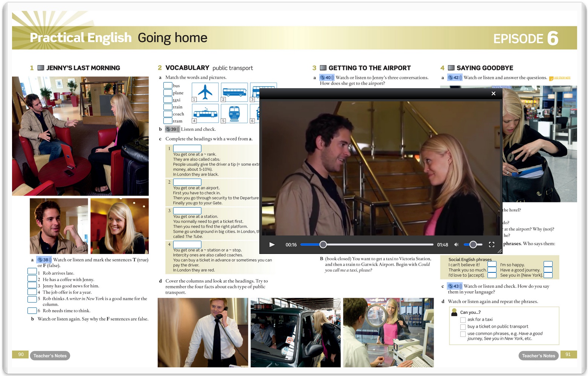Open the yellow sticky note icon
The image size is (588, 376).
click(x=551, y=78)
